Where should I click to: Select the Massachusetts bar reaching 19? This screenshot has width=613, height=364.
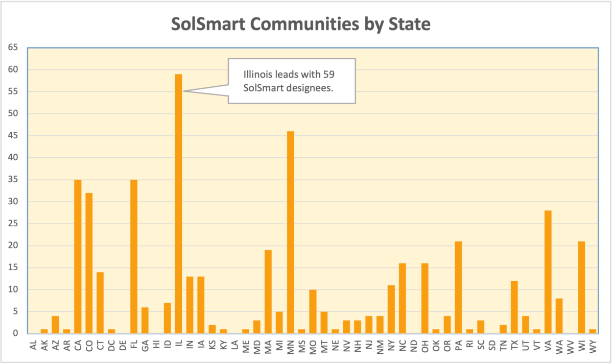[269, 291]
